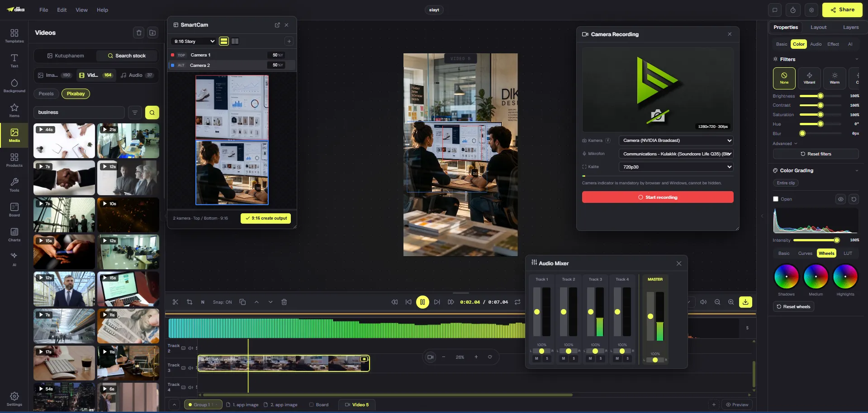
Task: Delete the selected clip with timeline trash icon
Action: coord(284,302)
